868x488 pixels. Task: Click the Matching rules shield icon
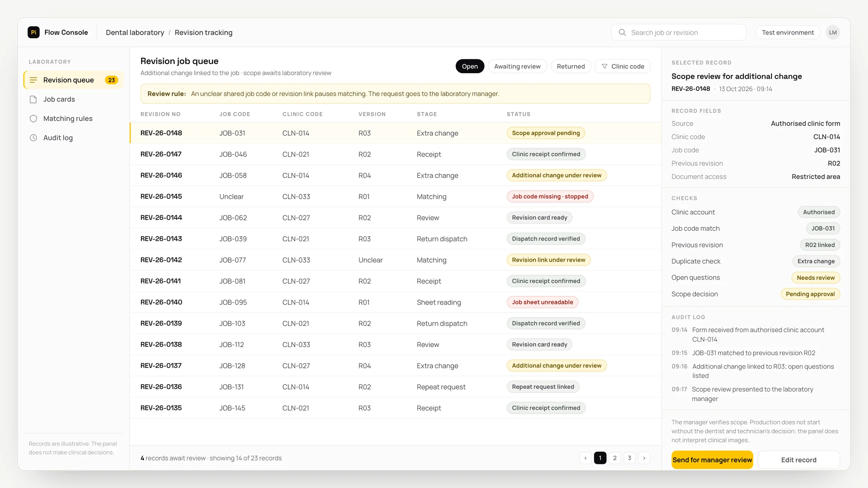coord(33,119)
